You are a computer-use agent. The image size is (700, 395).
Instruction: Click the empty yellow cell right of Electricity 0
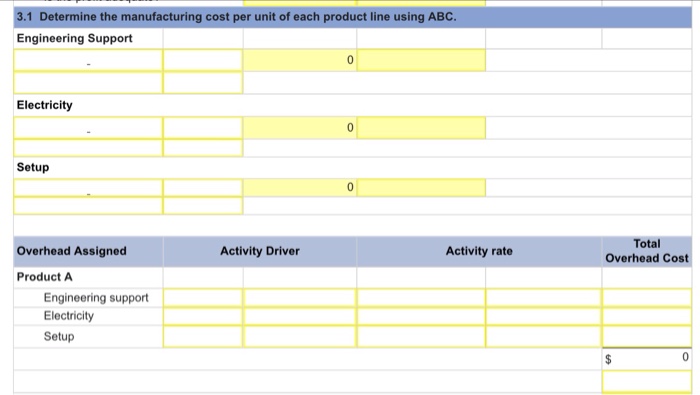tap(421, 128)
